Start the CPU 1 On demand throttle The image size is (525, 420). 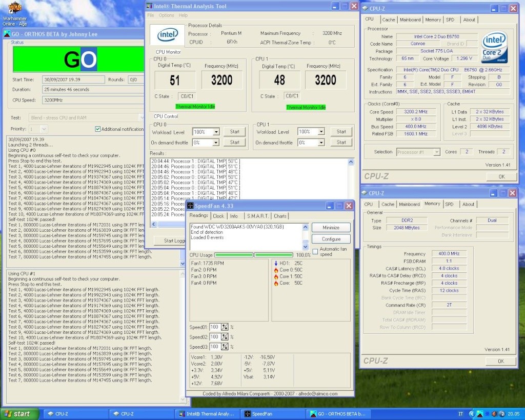[x=341, y=143]
